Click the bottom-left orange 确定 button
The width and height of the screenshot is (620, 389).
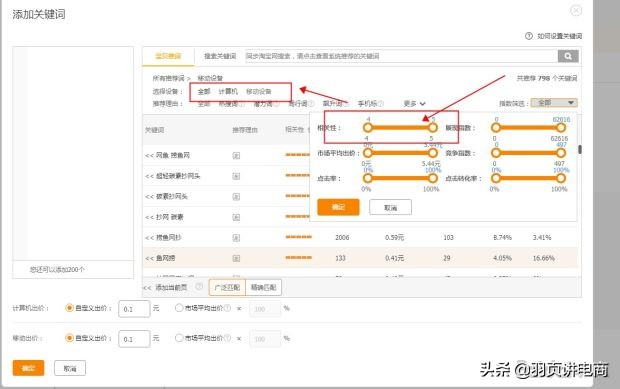28,368
